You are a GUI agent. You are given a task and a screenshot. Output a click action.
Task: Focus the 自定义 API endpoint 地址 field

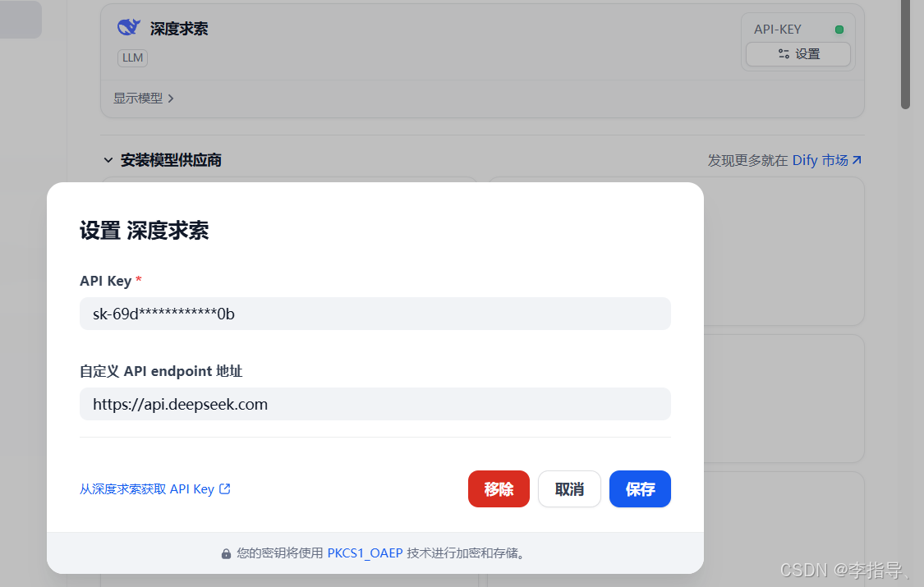(x=375, y=404)
